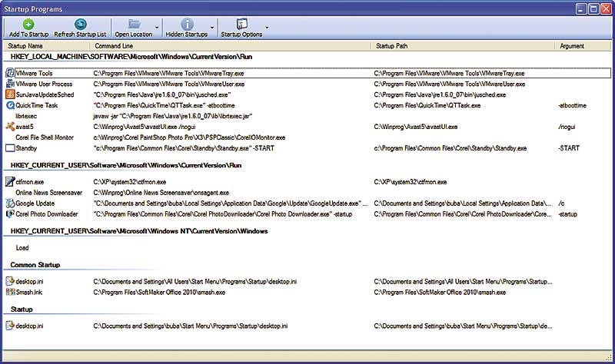Image resolution: width=615 pixels, height=364 pixels.
Task: Select the HKEY_CURRENT_USER Windows NT group header
Action: (139, 231)
